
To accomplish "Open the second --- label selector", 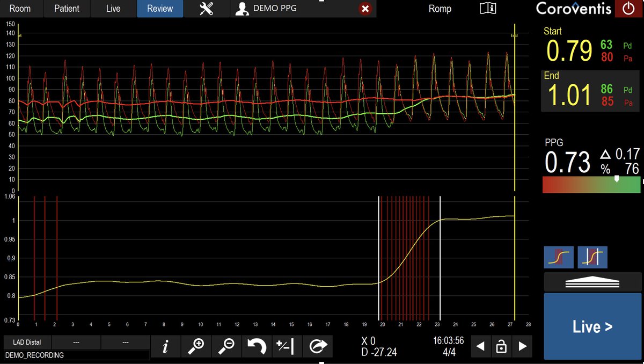I will 76,343.
